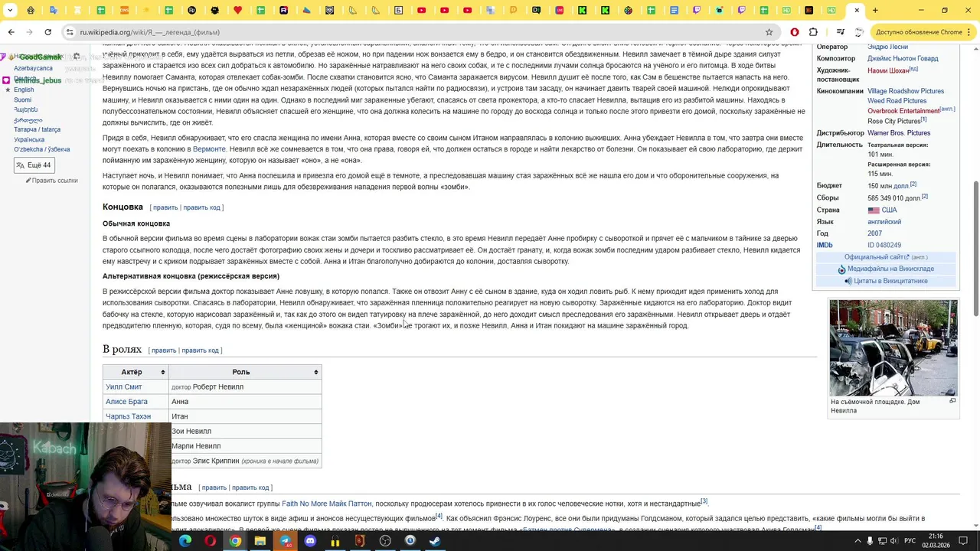This screenshot has width=980, height=551.
Task: Open OBS Studio from the taskbar
Action: click(385, 541)
